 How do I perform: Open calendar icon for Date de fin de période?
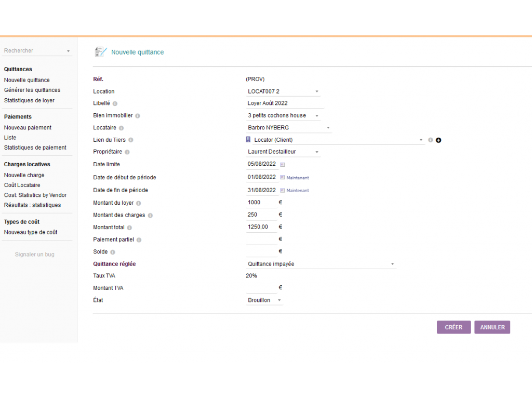click(283, 190)
